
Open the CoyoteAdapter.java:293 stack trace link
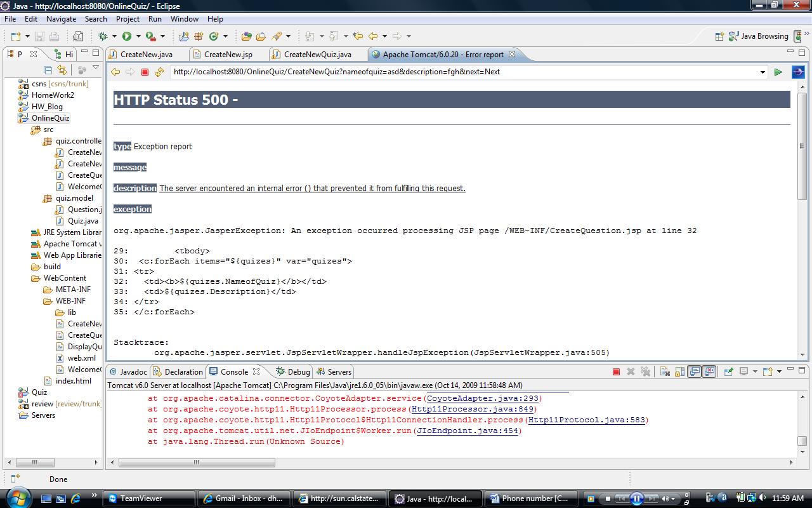[x=483, y=398]
